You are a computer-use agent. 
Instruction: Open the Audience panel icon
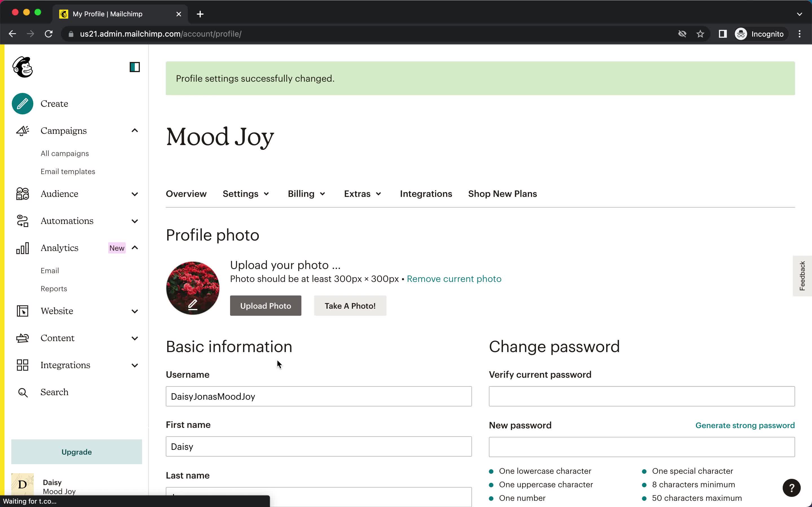[x=22, y=193]
